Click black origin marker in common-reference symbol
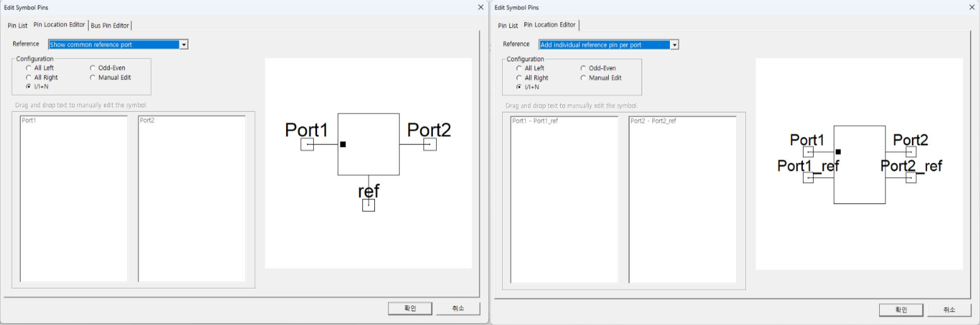Screen dimensions: 980x325 [x=343, y=145]
